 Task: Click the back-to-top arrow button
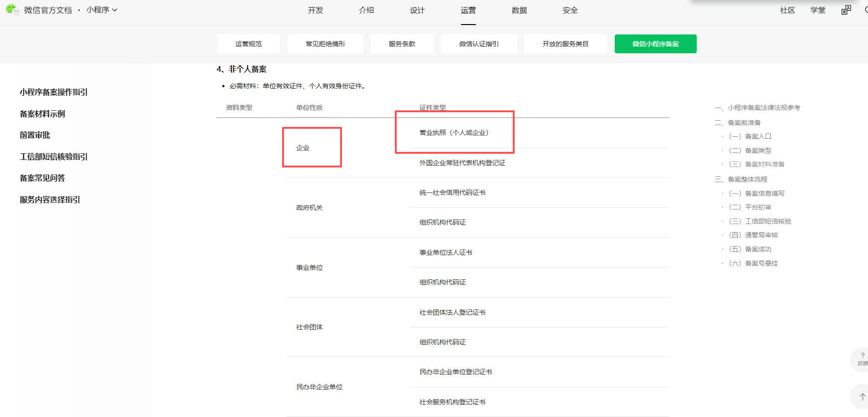point(862,397)
